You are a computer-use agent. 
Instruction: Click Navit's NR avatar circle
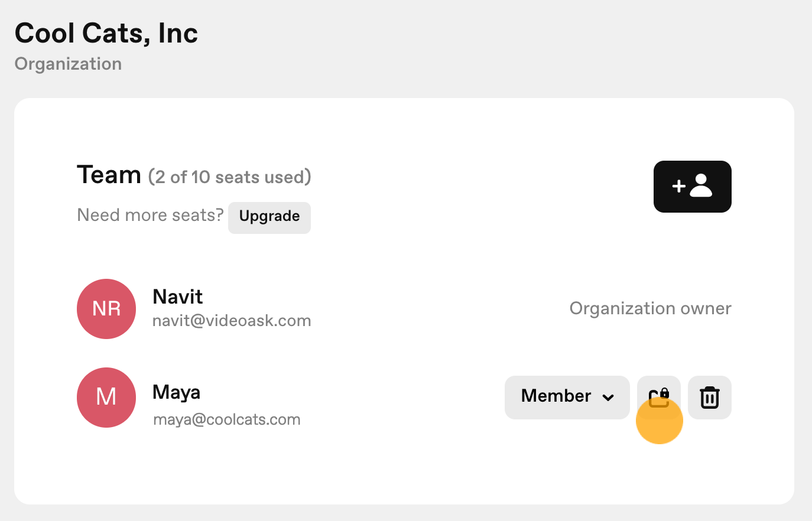coord(106,309)
